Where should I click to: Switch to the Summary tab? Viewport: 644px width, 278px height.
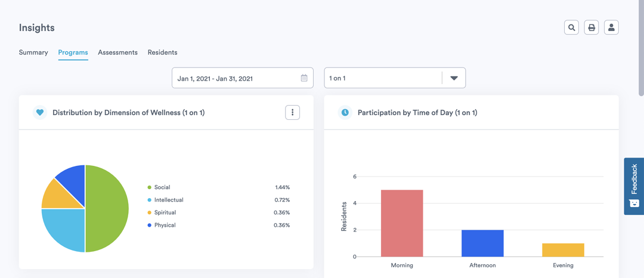[33, 52]
